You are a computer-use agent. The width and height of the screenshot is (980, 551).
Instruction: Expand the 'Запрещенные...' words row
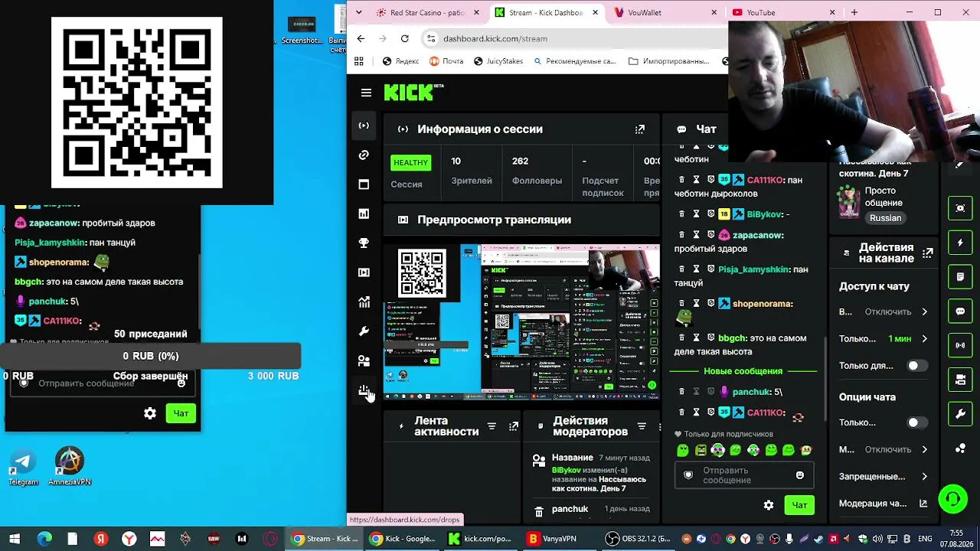885,476
